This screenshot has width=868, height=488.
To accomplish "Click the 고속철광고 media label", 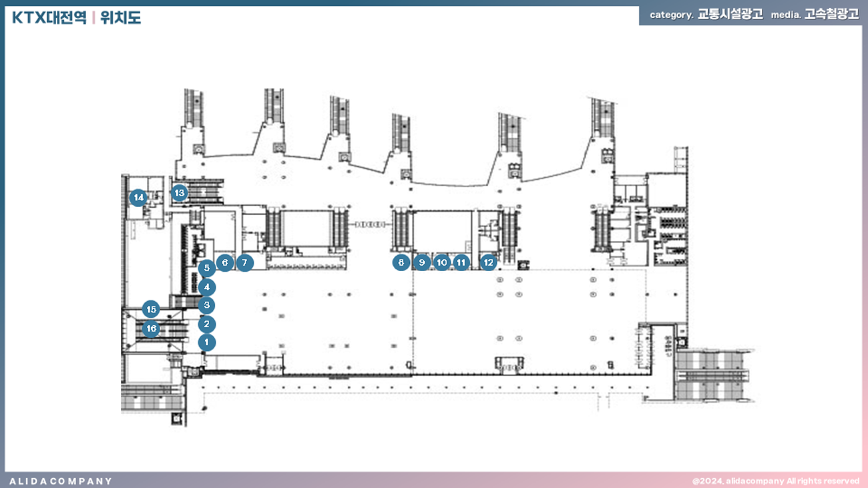I will coord(831,15).
